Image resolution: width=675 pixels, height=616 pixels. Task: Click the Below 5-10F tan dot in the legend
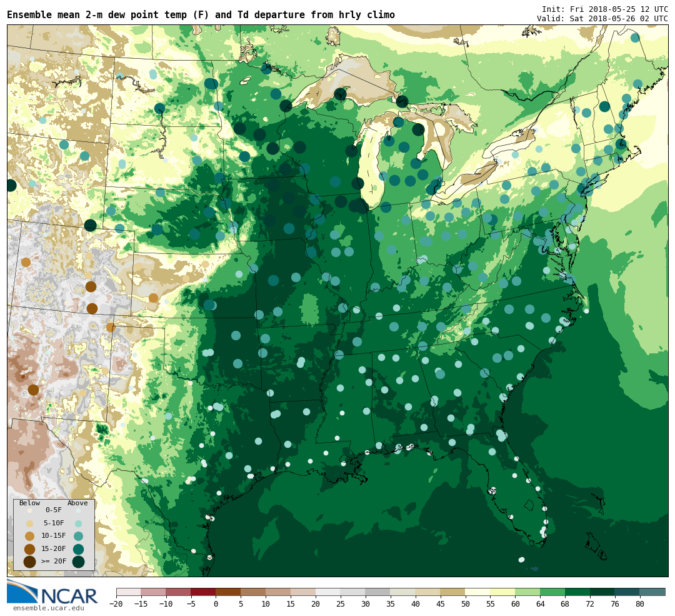click(30, 524)
